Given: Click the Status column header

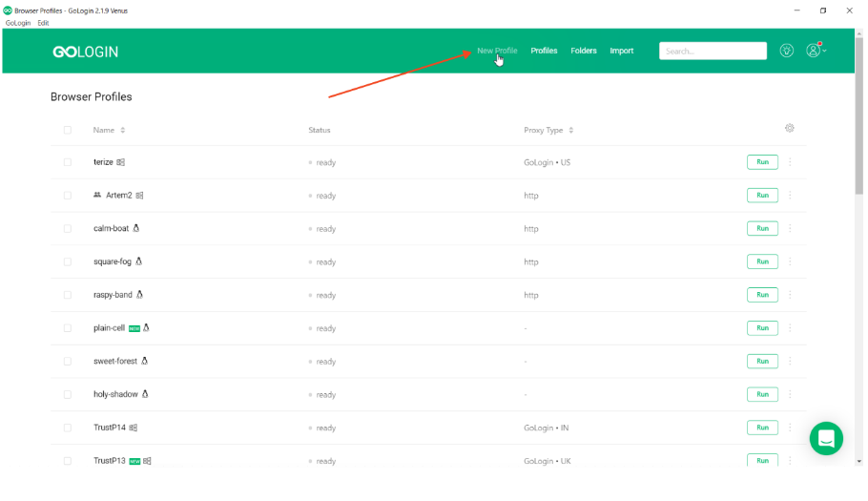Looking at the screenshot, I should (320, 130).
